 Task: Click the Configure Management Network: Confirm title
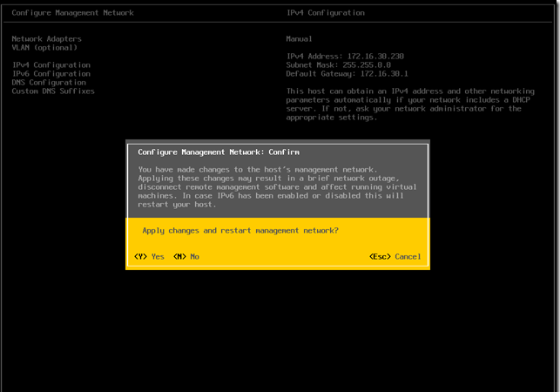(219, 152)
